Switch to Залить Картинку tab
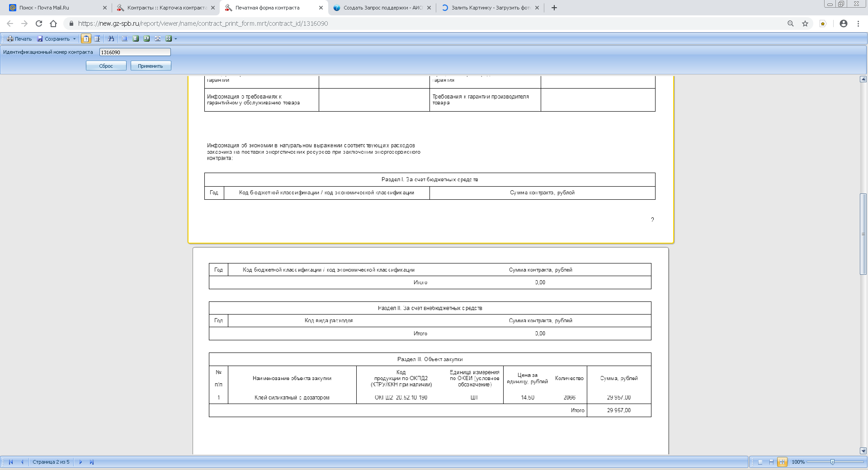Screen dimensions: 868x470 (490, 8)
